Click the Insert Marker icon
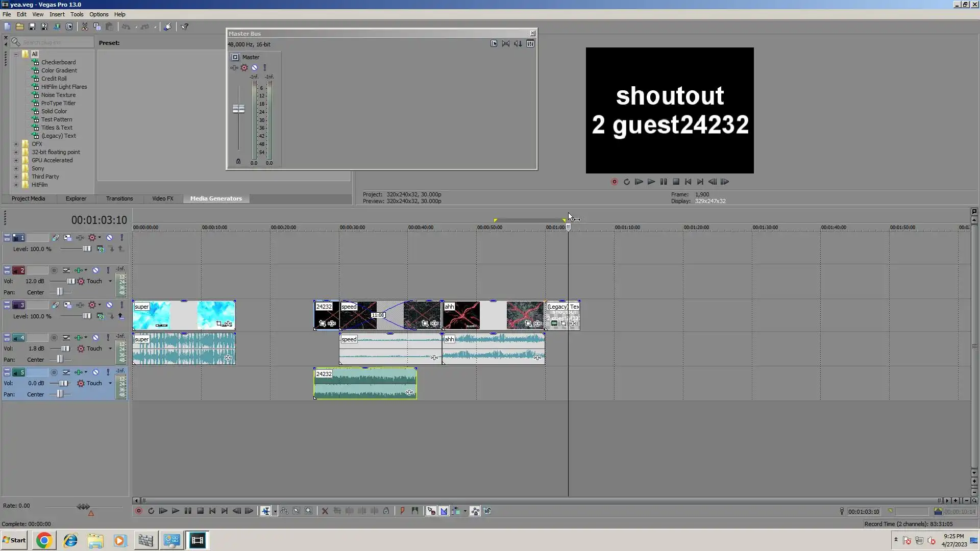 point(402,511)
